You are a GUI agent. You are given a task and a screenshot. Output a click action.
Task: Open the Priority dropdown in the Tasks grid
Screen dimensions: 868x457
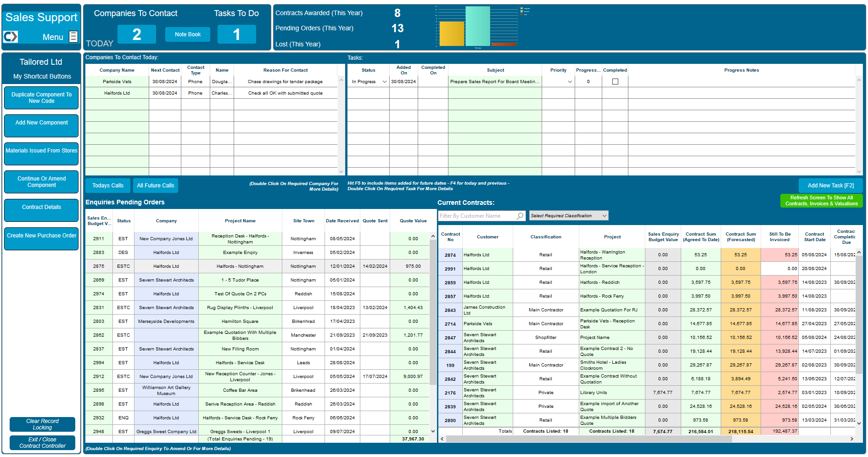pyautogui.click(x=569, y=81)
